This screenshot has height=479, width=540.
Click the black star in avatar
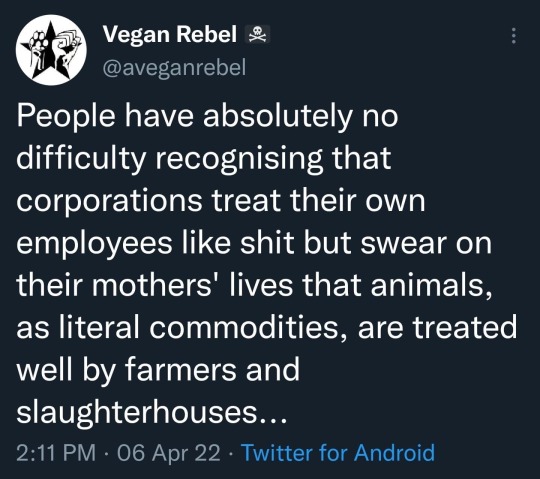51,51
